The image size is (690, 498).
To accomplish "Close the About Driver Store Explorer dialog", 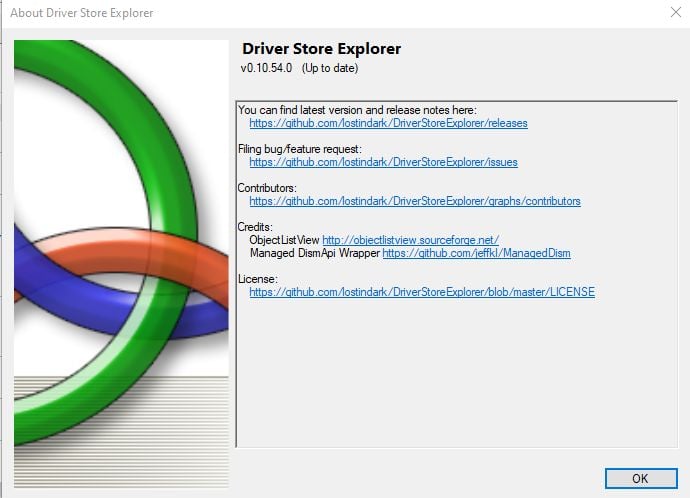I will point(675,12).
